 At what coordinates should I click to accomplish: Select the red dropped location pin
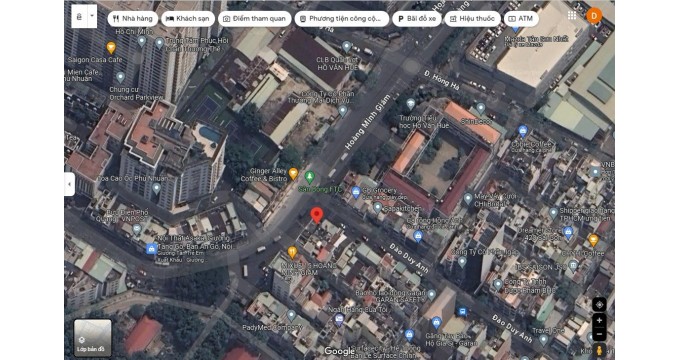pyautogui.click(x=317, y=215)
